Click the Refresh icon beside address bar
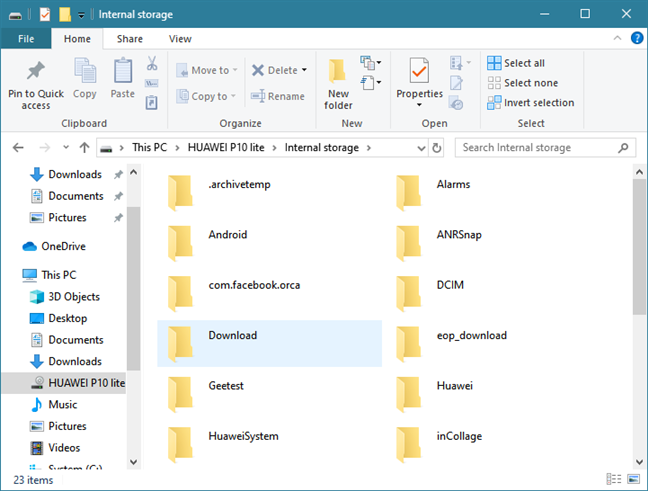The image size is (648, 491). (x=436, y=148)
